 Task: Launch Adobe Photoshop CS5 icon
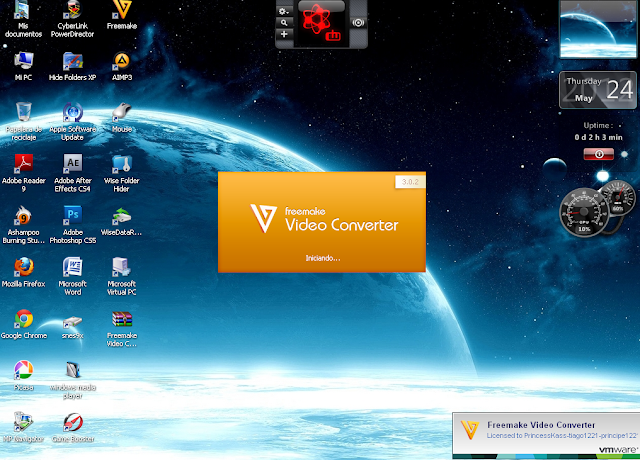click(72, 225)
